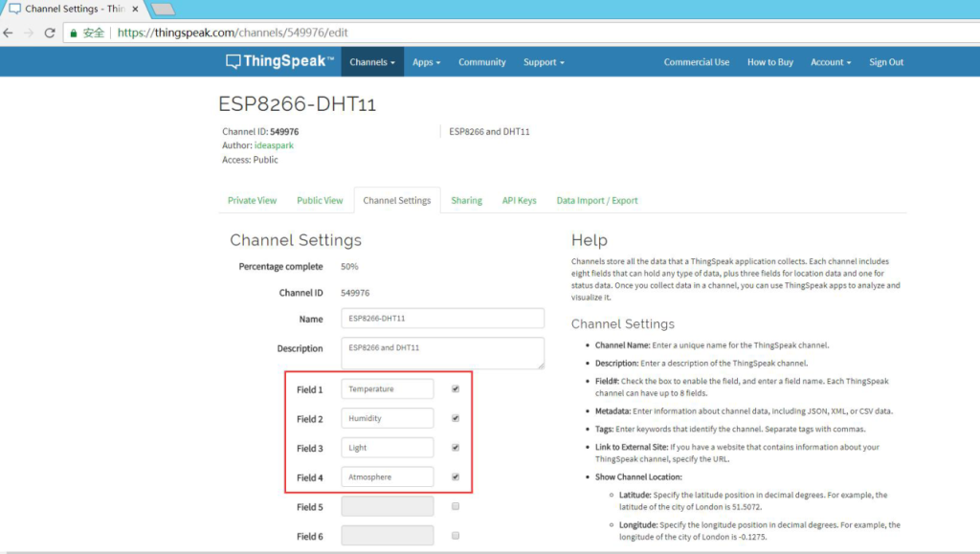
Task: Enable the Field 6 checkbox
Action: click(456, 535)
